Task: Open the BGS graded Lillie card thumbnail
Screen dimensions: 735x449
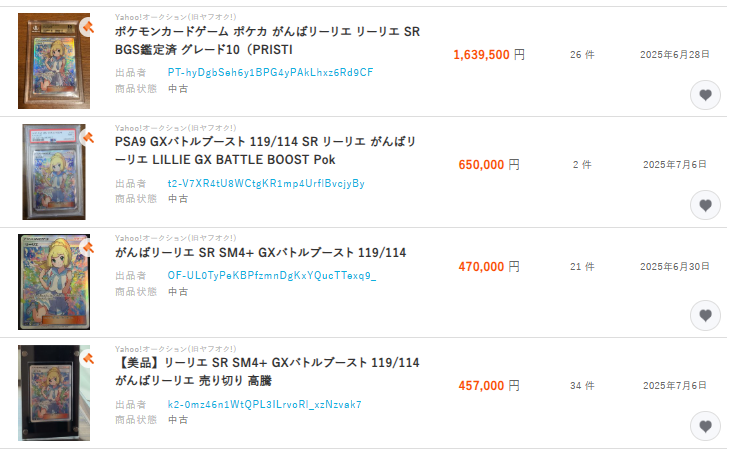Action: point(54,61)
